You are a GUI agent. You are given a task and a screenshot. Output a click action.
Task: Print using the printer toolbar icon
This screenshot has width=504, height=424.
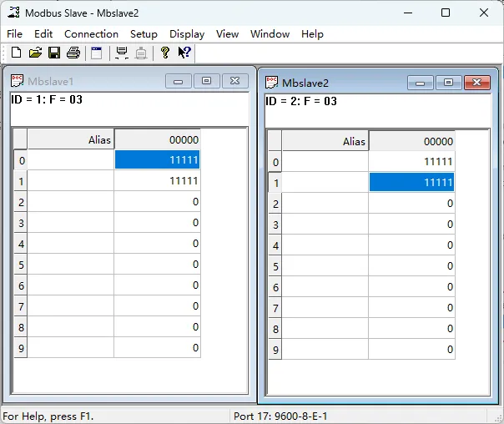click(73, 53)
